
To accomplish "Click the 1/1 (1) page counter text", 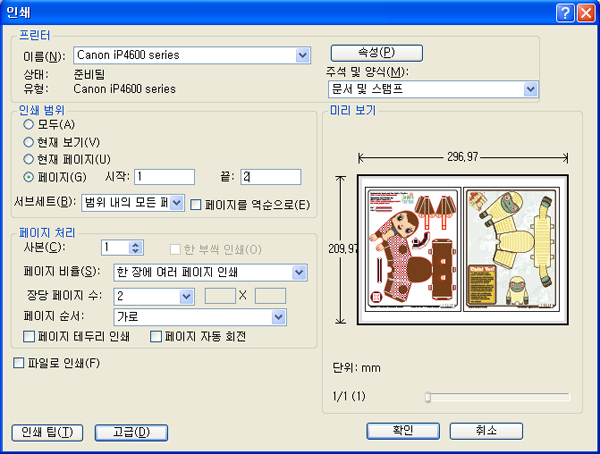I will [x=349, y=396].
